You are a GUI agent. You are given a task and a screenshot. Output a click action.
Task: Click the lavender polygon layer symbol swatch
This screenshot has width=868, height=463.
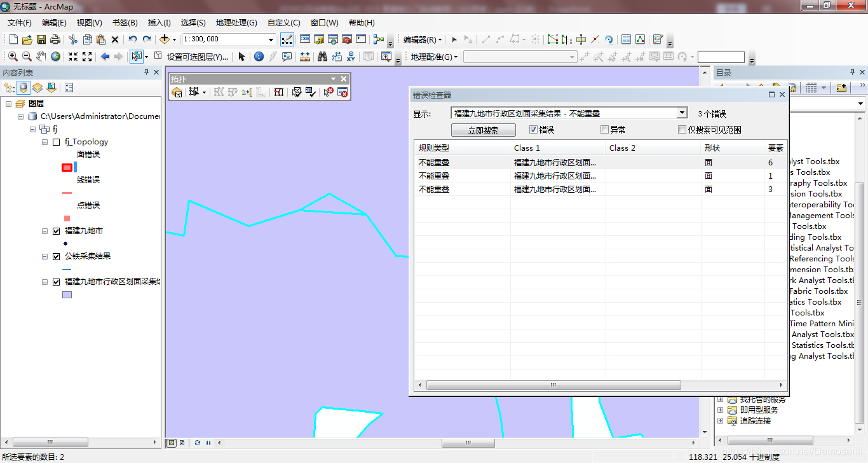[67, 294]
